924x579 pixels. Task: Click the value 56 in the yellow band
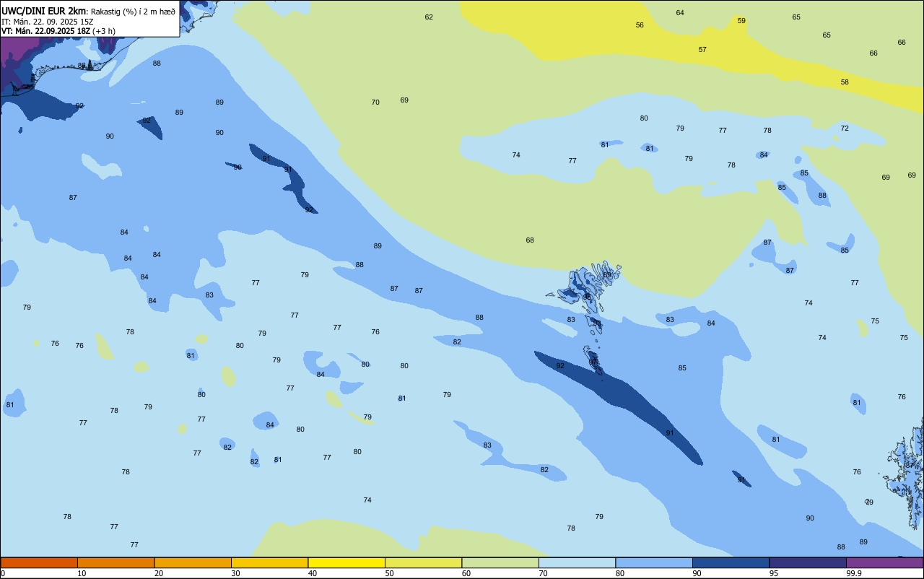pyautogui.click(x=640, y=25)
